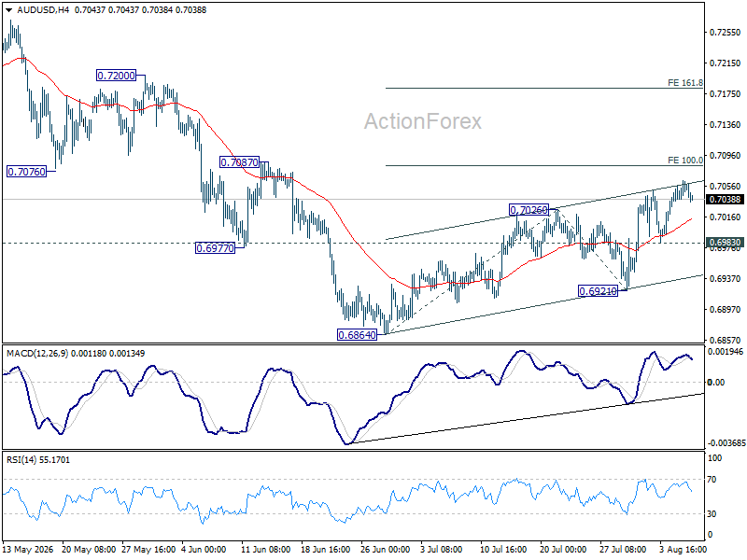Click the current price marker 0.70388
747x560 pixels.
coord(725,200)
